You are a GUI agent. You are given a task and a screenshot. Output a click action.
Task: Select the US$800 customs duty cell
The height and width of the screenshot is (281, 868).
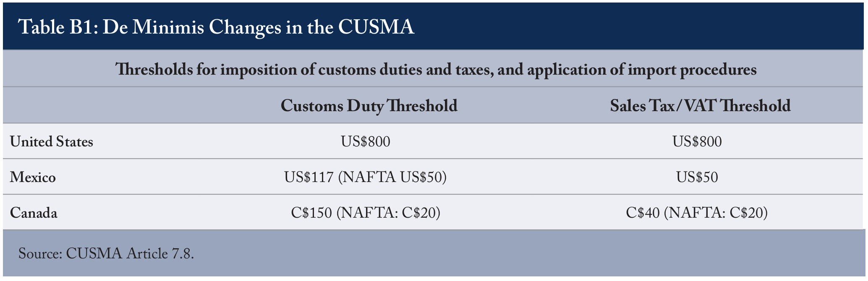pyautogui.click(x=366, y=141)
